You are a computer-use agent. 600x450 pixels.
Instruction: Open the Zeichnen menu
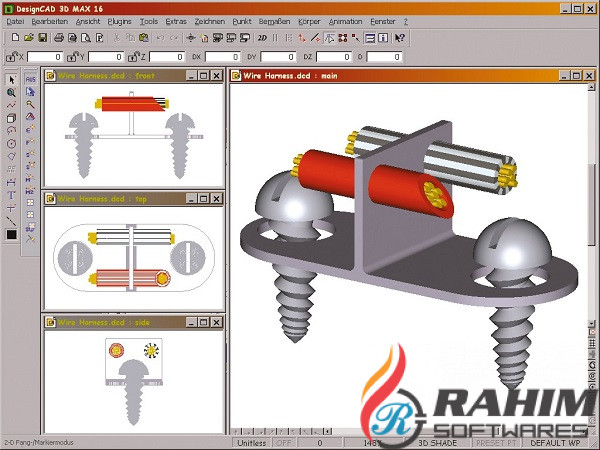click(x=209, y=21)
